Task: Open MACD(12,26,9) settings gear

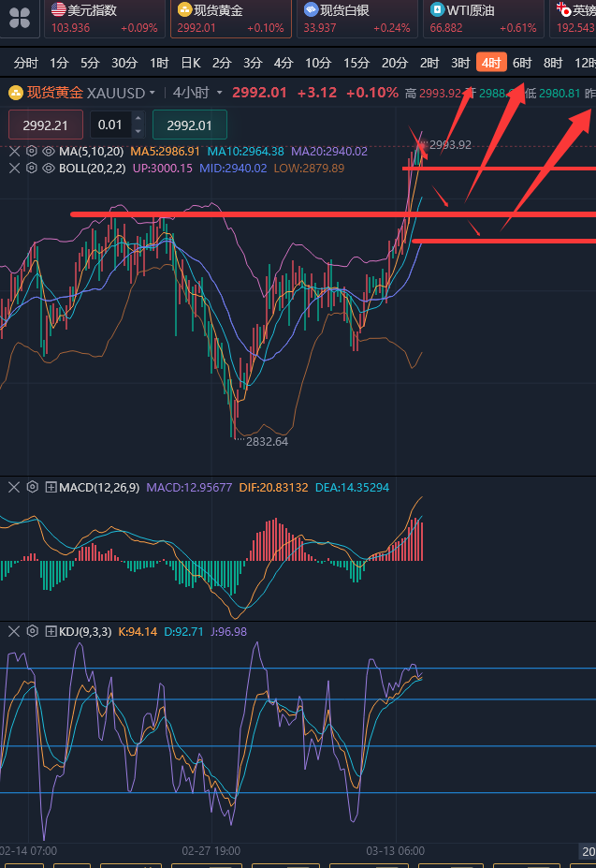Action: tap(33, 487)
